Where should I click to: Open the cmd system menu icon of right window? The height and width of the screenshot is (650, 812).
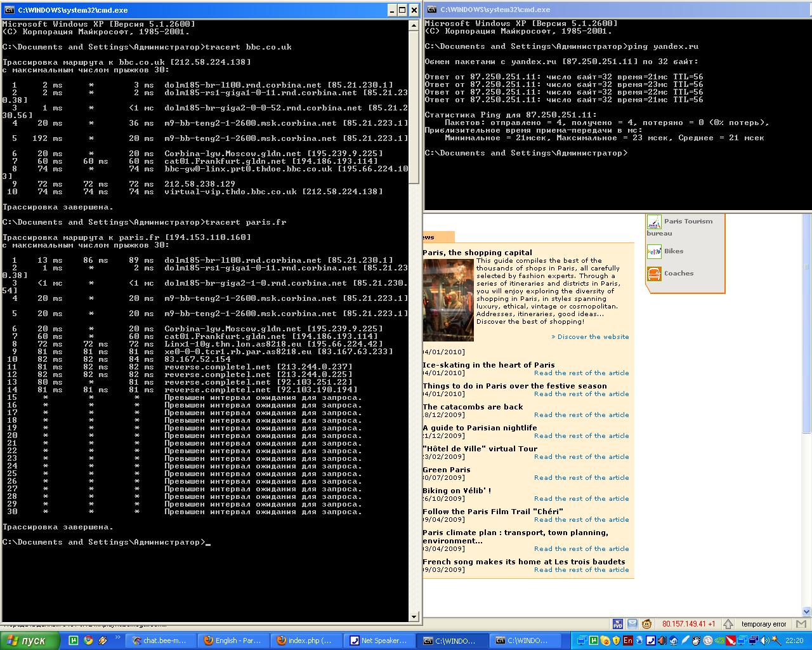coord(432,9)
